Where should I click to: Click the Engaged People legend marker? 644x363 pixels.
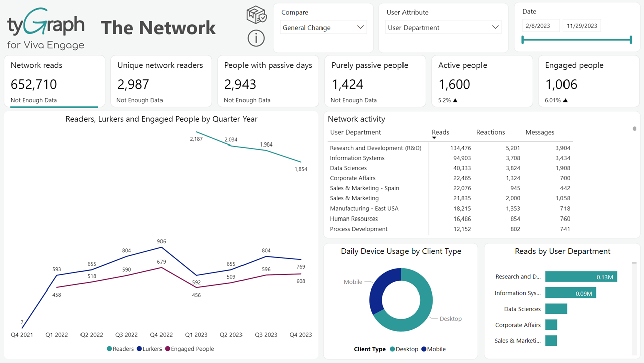coord(167,349)
